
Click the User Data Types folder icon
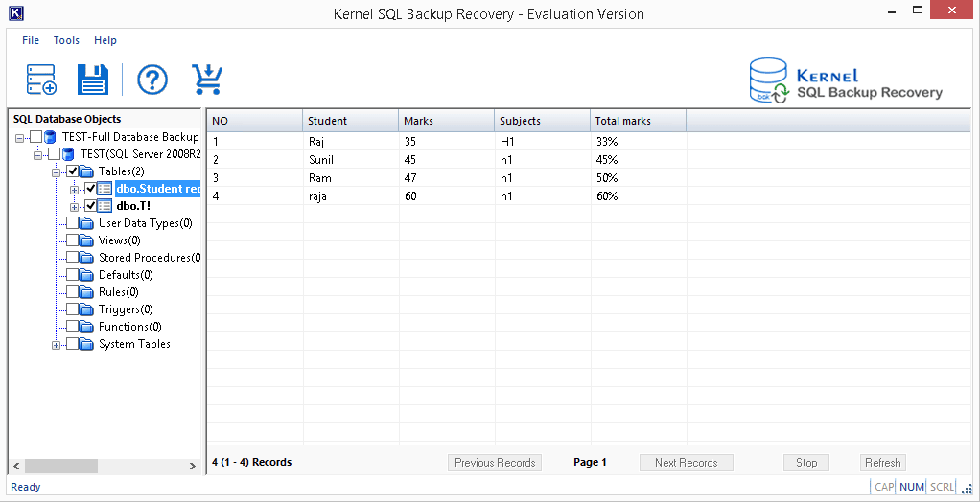(x=86, y=223)
